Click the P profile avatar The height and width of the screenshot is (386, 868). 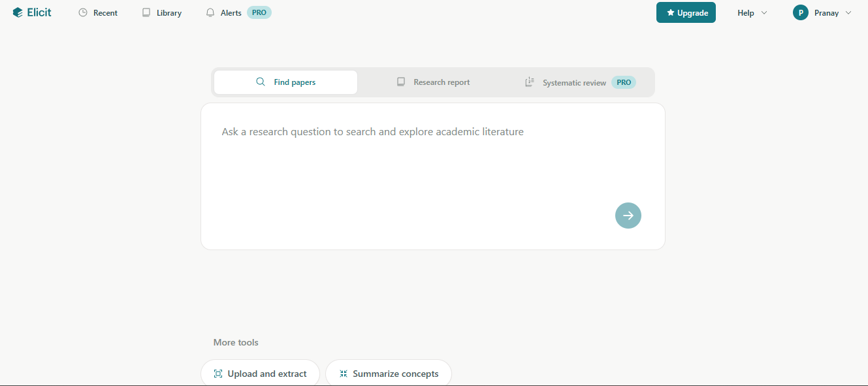point(801,12)
